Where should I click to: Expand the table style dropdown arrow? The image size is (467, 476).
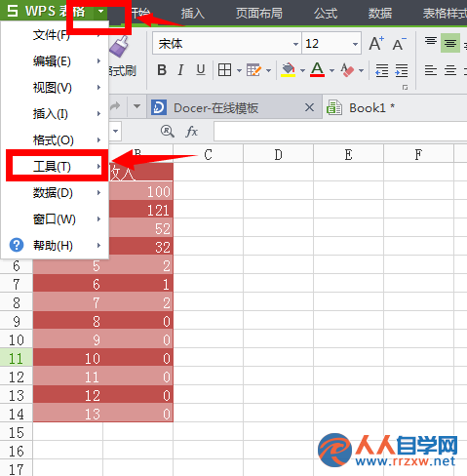[268, 70]
